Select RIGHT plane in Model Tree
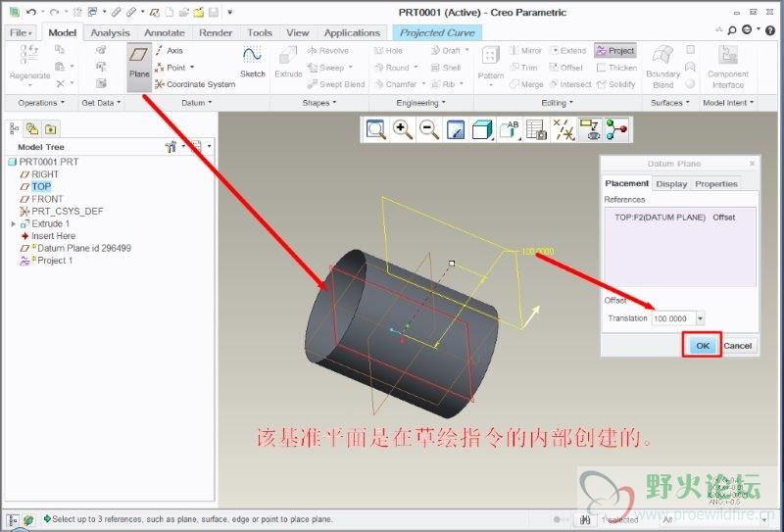 click(45, 174)
